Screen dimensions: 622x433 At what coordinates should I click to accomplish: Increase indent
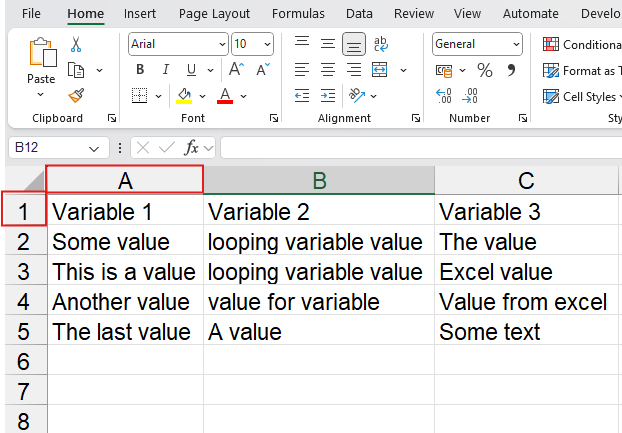pos(328,96)
